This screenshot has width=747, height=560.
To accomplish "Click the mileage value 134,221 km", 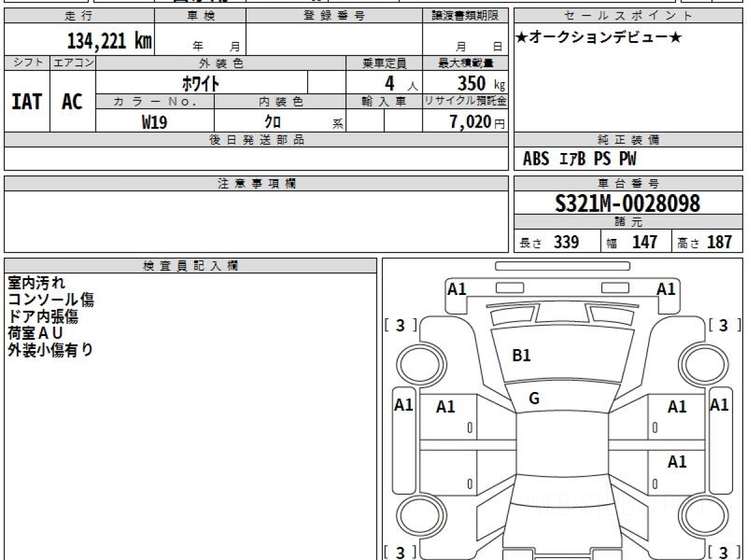I will coord(110,41).
